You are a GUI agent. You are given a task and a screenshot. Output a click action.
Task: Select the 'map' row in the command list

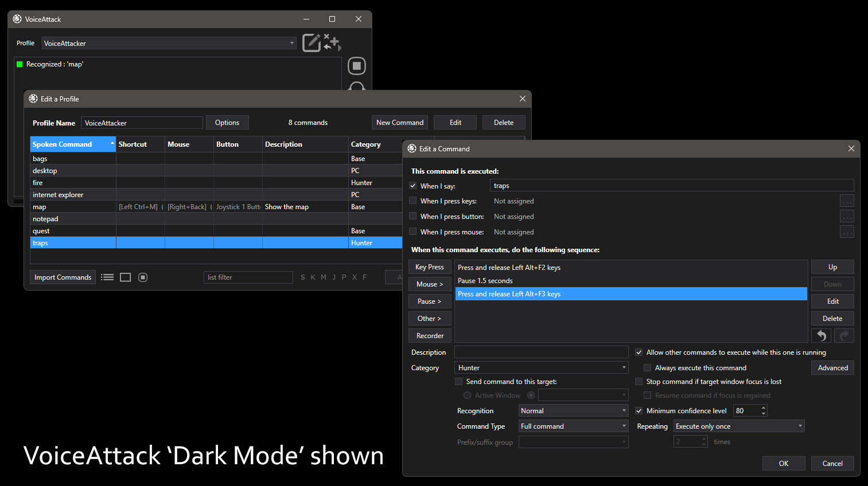click(x=73, y=206)
